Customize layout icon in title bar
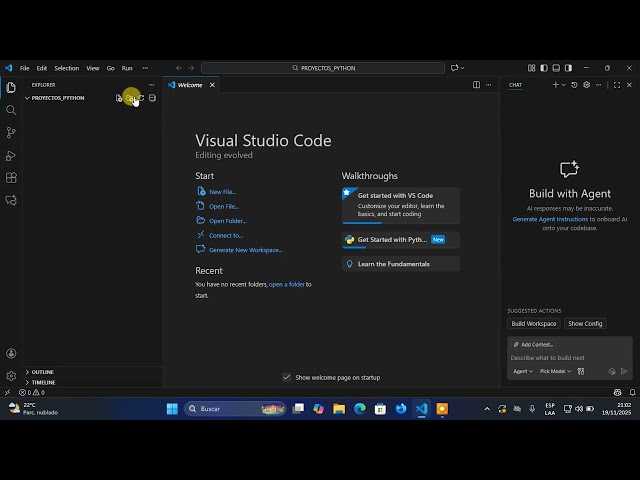This screenshot has height=480, width=640. coord(531,68)
